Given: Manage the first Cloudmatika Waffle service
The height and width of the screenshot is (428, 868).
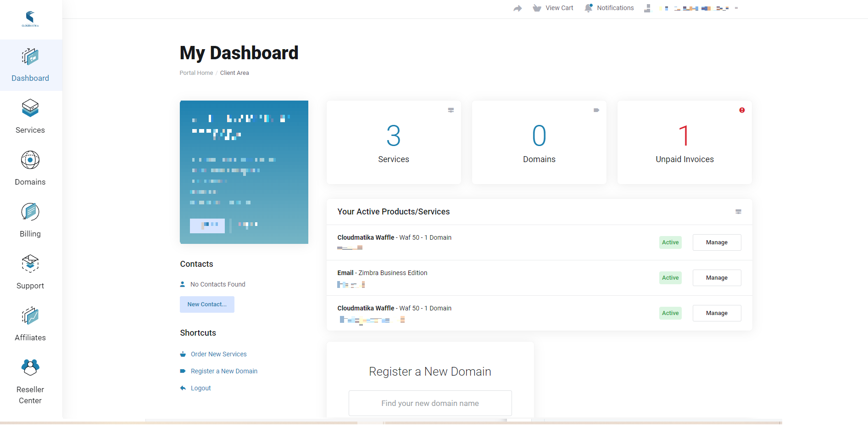Looking at the screenshot, I should click(717, 242).
